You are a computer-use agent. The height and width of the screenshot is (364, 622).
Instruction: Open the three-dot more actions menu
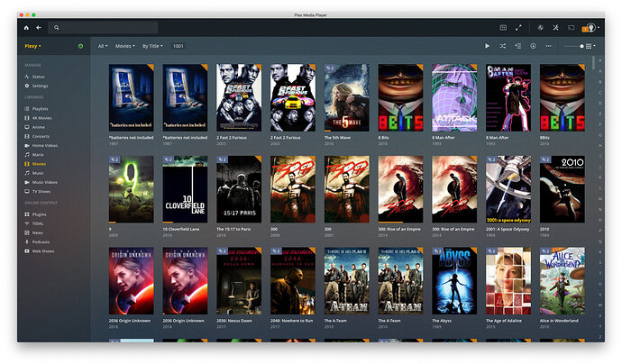(x=548, y=46)
